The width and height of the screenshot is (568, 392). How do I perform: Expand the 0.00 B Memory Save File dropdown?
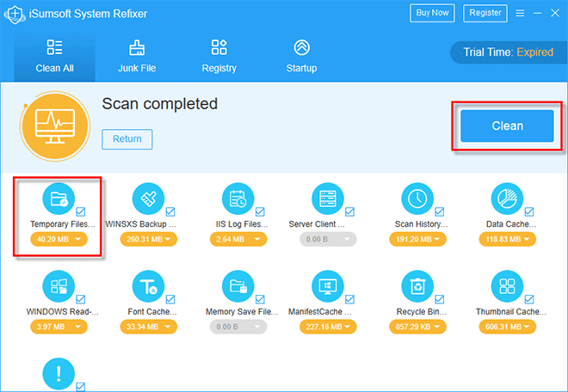coord(238,327)
